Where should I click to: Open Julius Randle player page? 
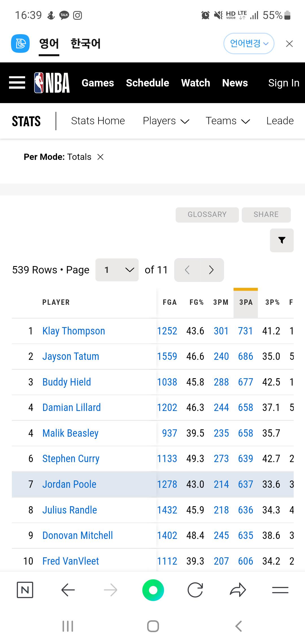pyautogui.click(x=69, y=510)
